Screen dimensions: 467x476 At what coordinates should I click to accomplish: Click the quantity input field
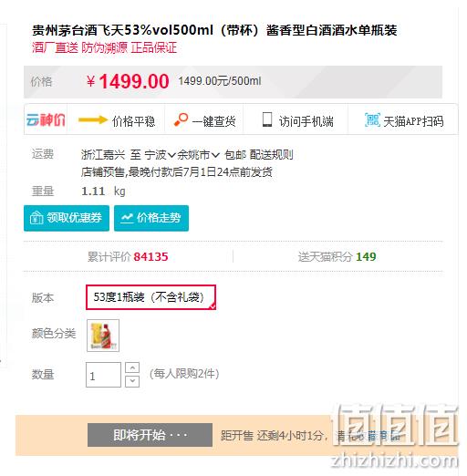(103, 375)
